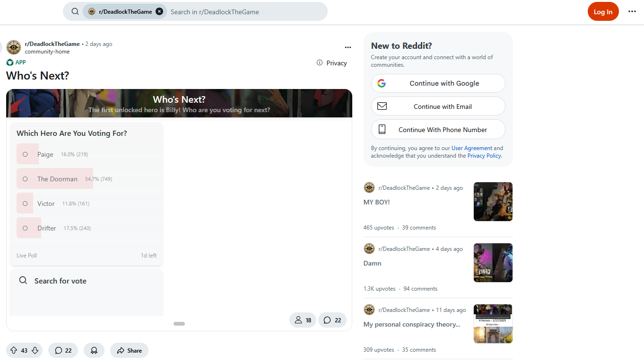Select The Doorman radio option
Image resolution: width=644 pixels, height=364 pixels.
coord(26,179)
